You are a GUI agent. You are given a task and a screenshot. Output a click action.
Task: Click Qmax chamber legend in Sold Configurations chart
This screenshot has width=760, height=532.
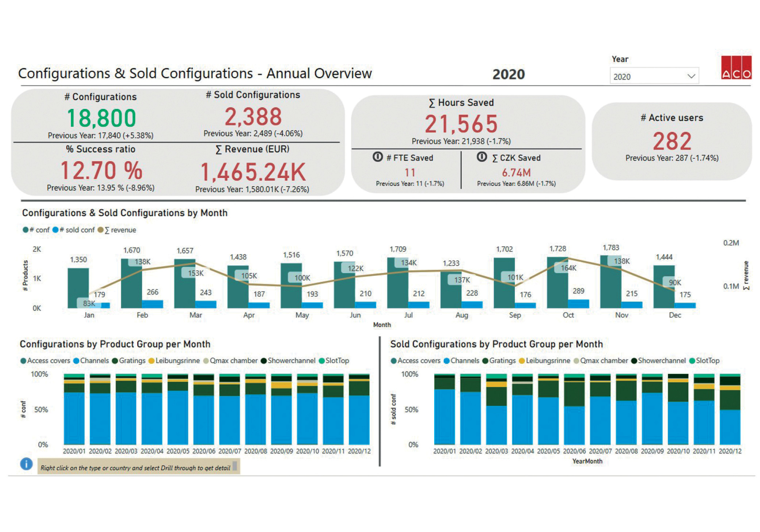coord(601,361)
